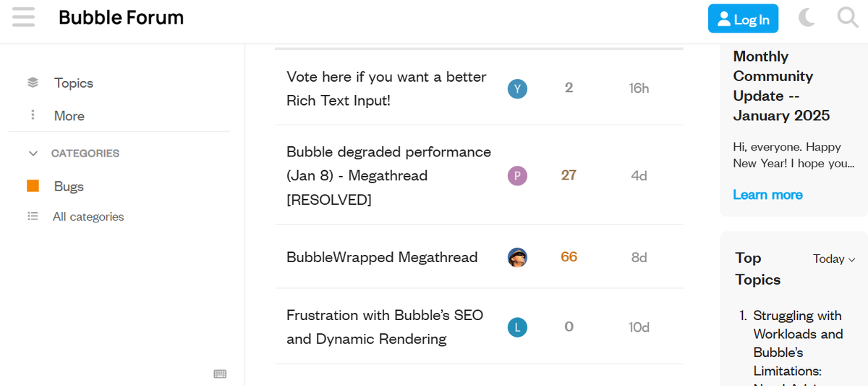This screenshot has height=386, width=868.
Task: Click the Learn more link
Action: (767, 195)
